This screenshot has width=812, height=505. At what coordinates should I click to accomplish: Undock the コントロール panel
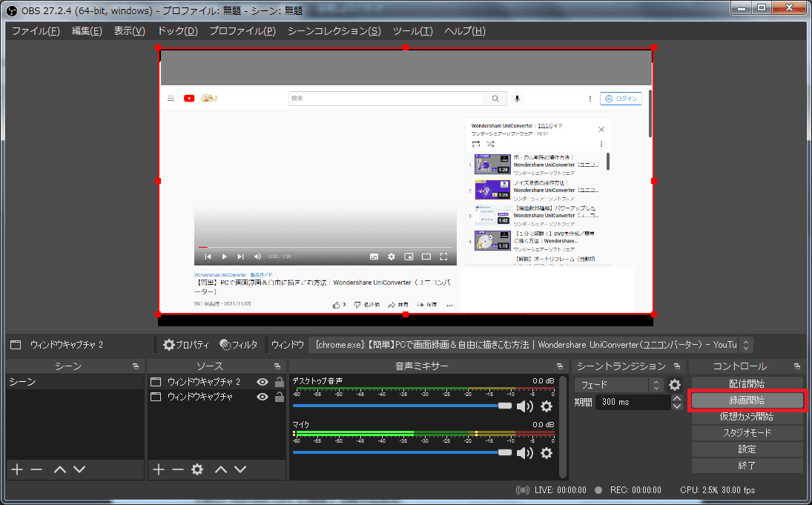click(x=797, y=366)
